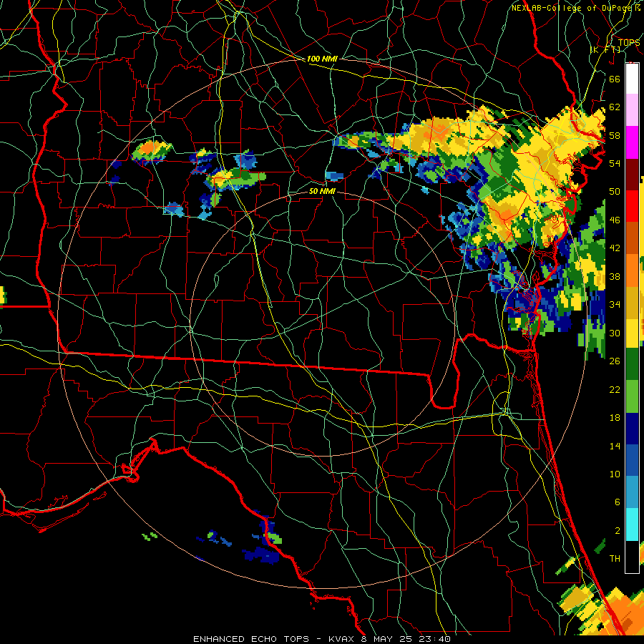Click the 18 legend value
The width and height of the screenshot is (644, 644).
click(x=615, y=418)
